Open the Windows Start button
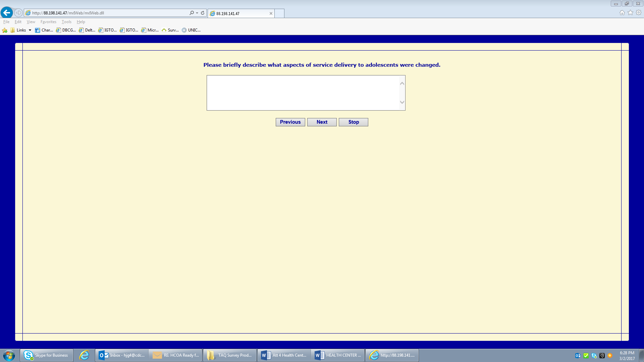644x362 pixels. tap(9, 355)
